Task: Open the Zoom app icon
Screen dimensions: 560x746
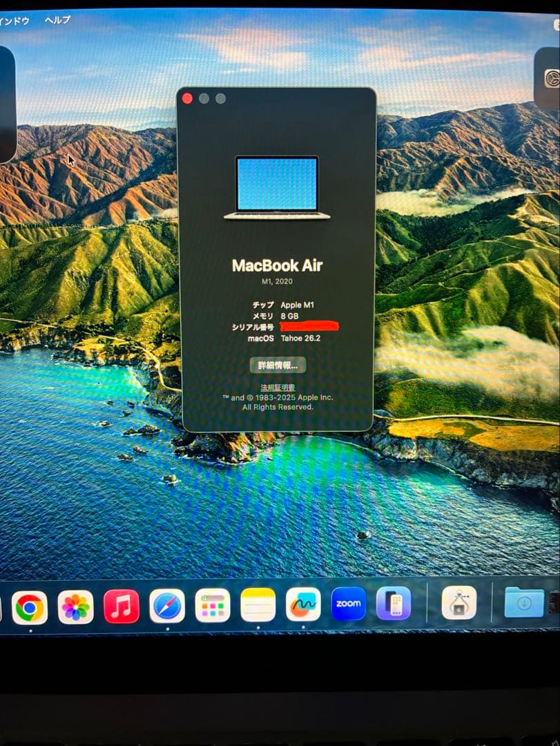Action: click(348, 604)
